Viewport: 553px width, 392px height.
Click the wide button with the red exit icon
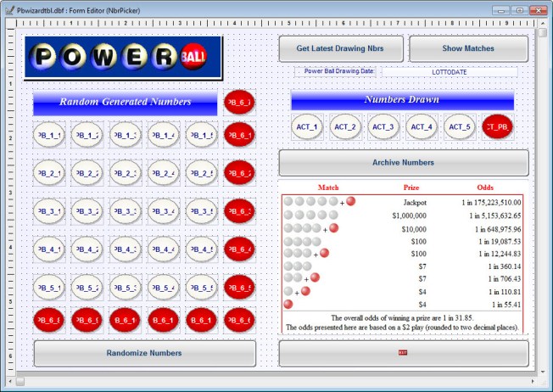pos(404,353)
